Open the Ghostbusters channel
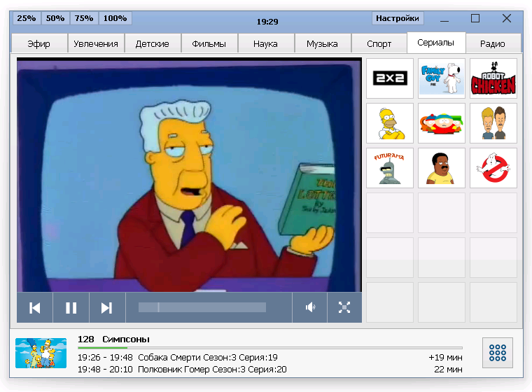Image resolution: width=532 pixels, height=392 pixels. coord(493,168)
